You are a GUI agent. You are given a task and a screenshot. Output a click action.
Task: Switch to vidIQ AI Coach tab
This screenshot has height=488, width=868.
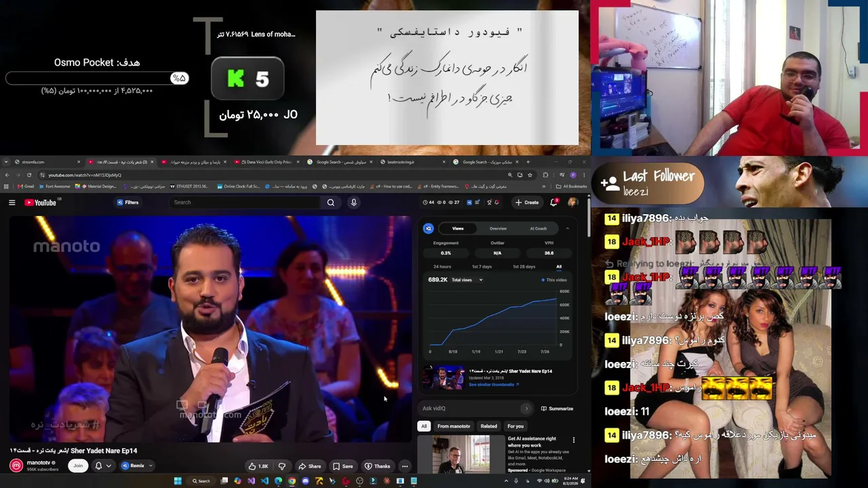(x=538, y=228)
